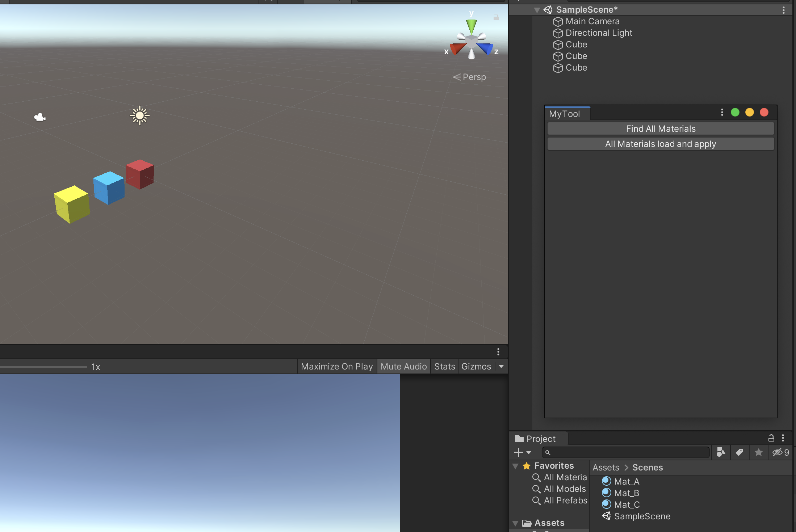The height and width of the screenshot is (532, 796).
Task: Switch to the Project tab
Action: click(x=538, y=439)
